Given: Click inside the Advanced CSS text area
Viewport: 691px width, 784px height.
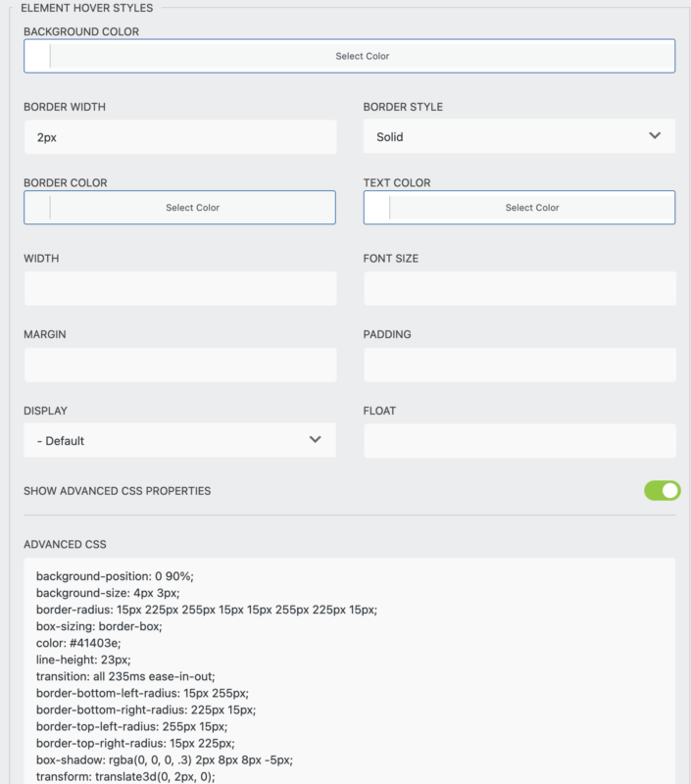Looking at the screenshot, I should click(x=345, y=666).
